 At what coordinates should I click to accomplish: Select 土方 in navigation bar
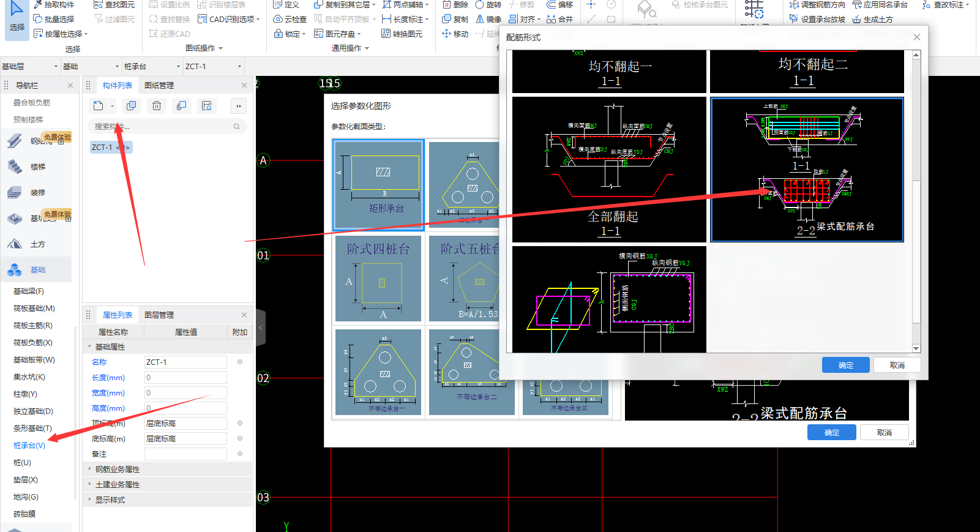pyautogui.click(x=37, y=244)
